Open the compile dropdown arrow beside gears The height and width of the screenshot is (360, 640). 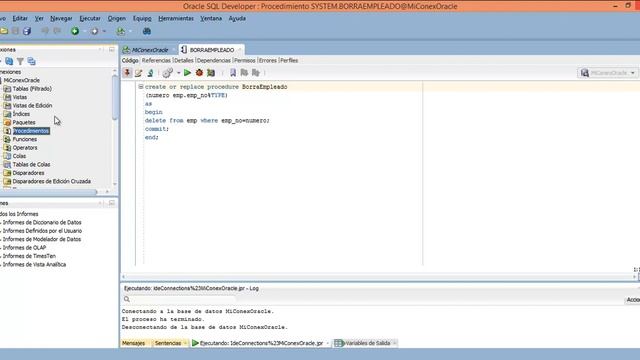178,73
